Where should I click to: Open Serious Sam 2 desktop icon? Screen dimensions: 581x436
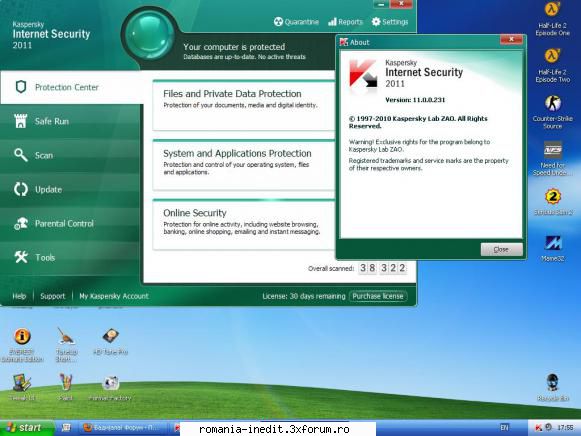pyautogui.click(x=553, y=202)
